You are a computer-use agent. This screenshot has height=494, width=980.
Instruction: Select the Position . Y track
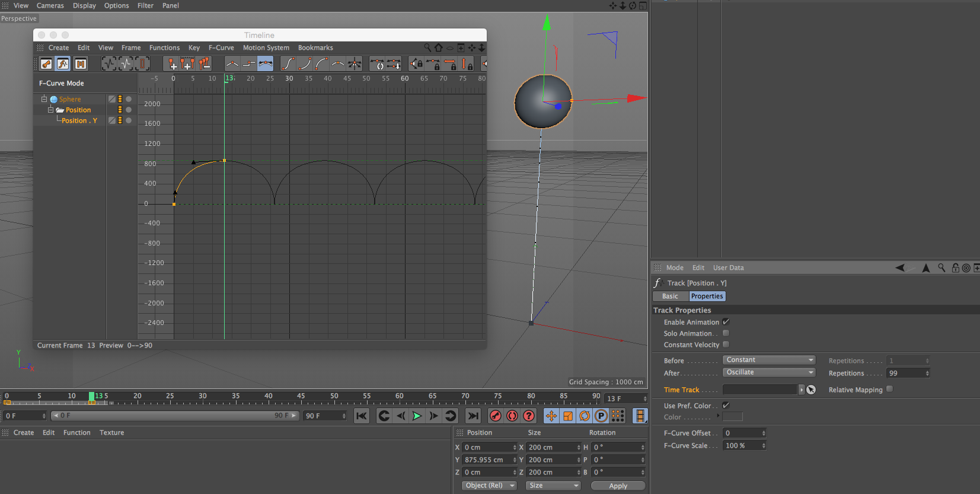tap(79, 120)
